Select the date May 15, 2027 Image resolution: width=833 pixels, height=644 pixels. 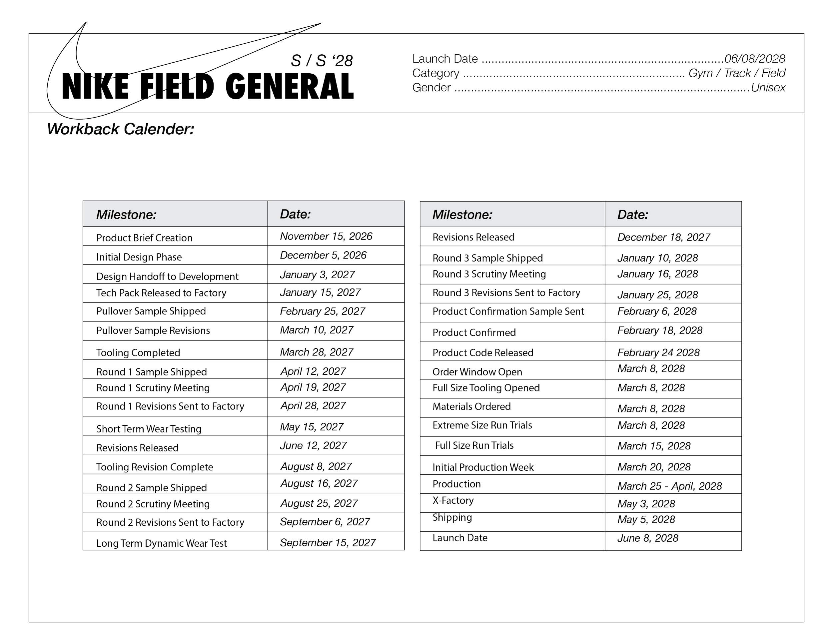click(x=312, y=427)
